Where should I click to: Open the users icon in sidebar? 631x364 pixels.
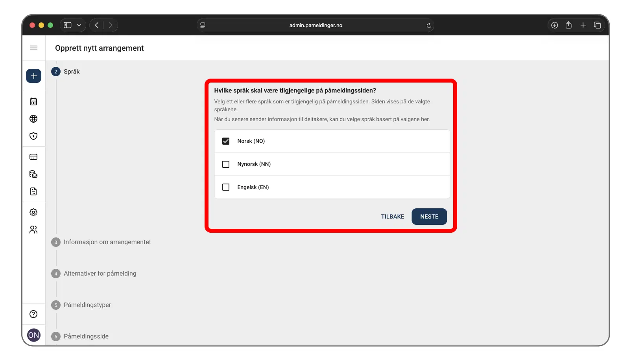[x=33, y=230]
